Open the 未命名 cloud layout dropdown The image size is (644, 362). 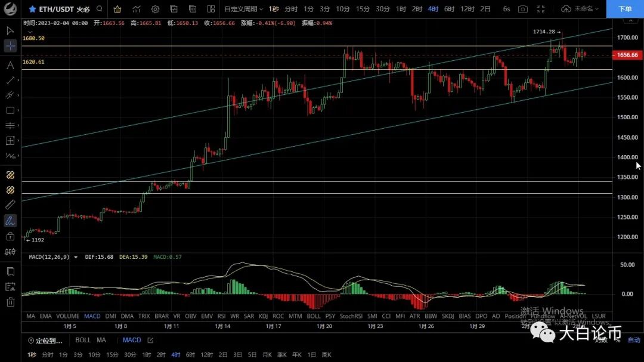[x=580, y=8]
